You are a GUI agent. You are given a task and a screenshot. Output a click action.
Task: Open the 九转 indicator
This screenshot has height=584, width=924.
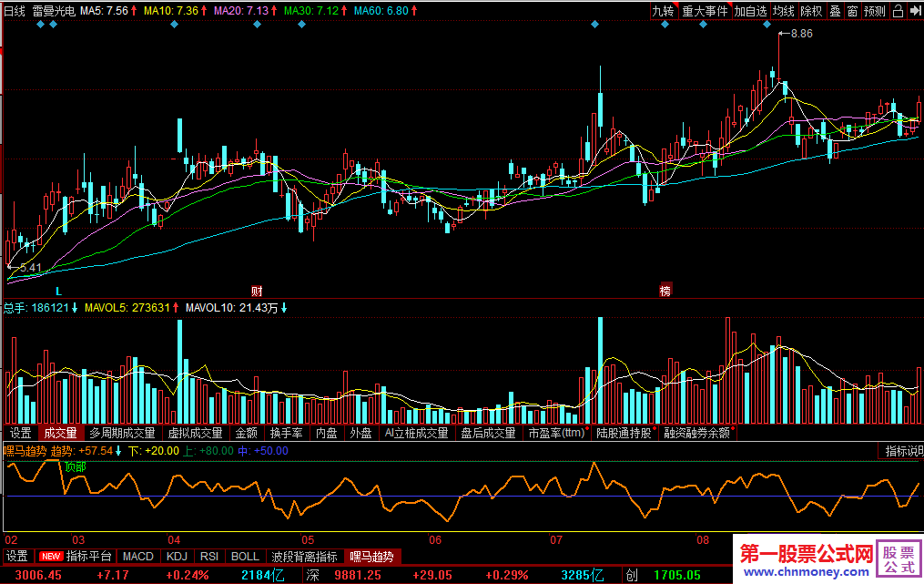(664, 11)
